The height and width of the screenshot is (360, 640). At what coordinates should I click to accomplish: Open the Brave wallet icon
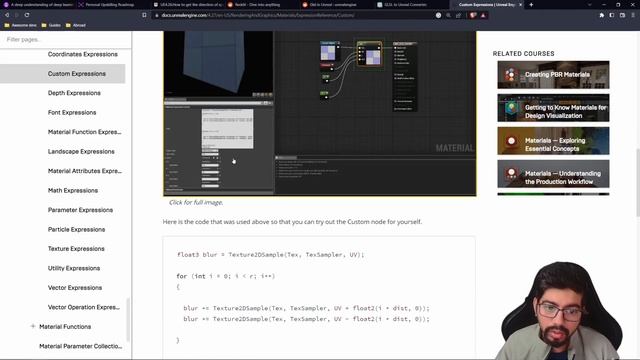click(622, 15)
